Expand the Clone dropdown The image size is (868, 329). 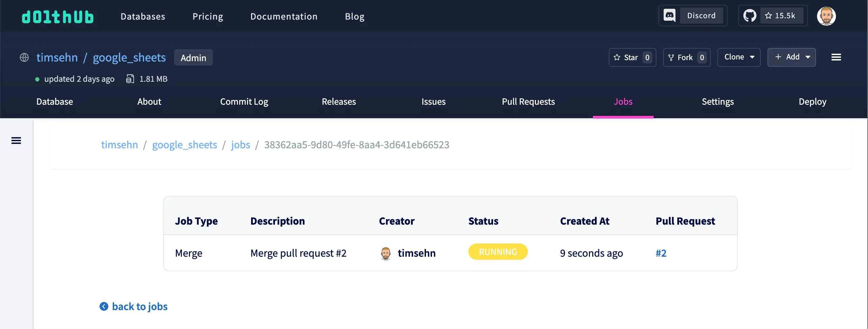pyautogui.click(x=739, y=57)
